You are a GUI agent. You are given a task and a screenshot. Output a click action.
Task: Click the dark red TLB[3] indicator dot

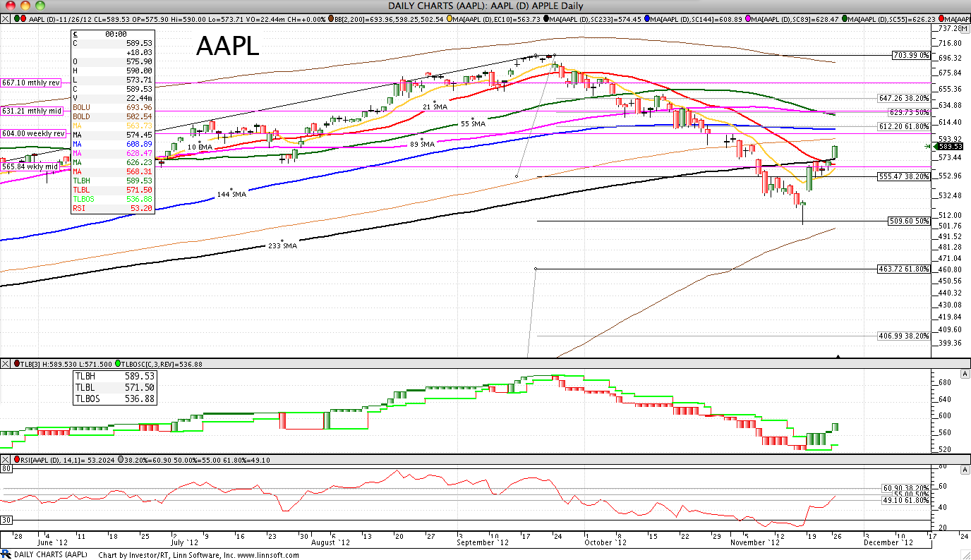pos(18,364)
